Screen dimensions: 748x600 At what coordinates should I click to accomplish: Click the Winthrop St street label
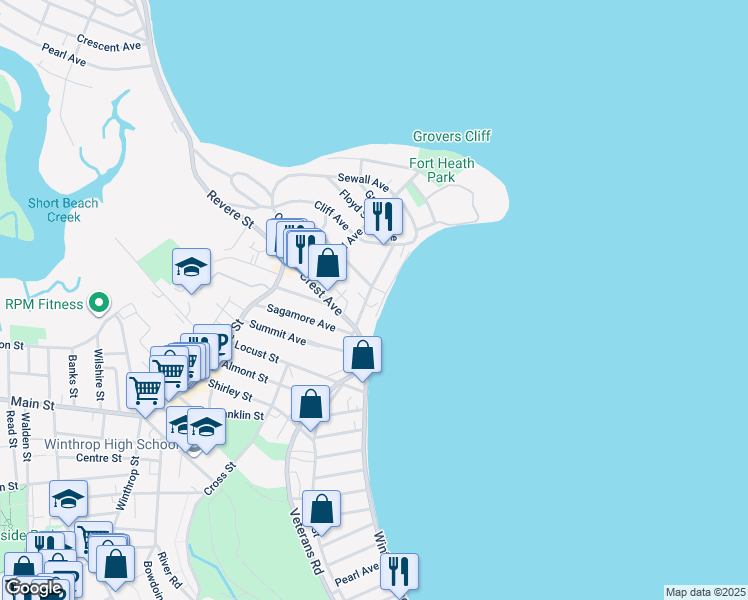[128, 483]
